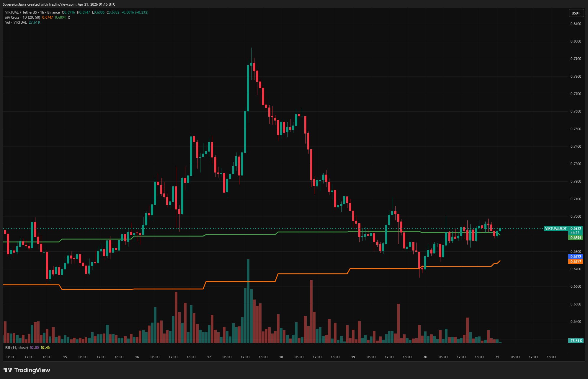588x379 pixels.
Task: Click the 0.6932 current price countdown label
Action: (575, 230)
